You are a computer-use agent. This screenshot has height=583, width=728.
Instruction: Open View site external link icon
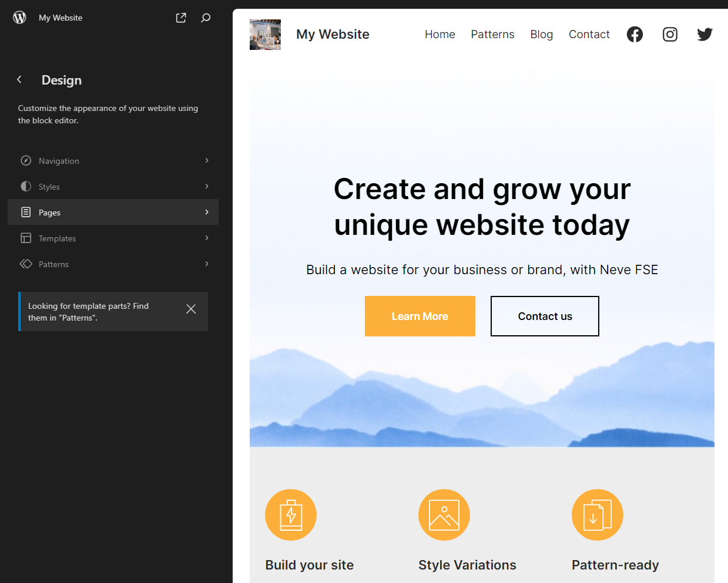[181, 18]
